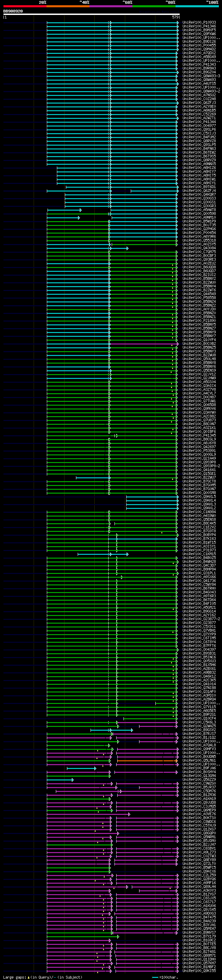The width and height of the screenshot is (222, 980).
Task: Click the UniRef100_A5AWT8 label
Action: pos(199,210)
